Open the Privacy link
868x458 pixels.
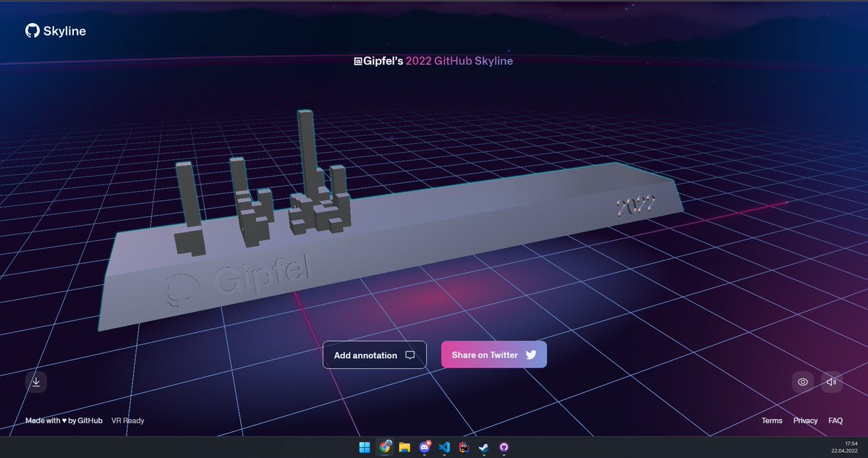805,420
